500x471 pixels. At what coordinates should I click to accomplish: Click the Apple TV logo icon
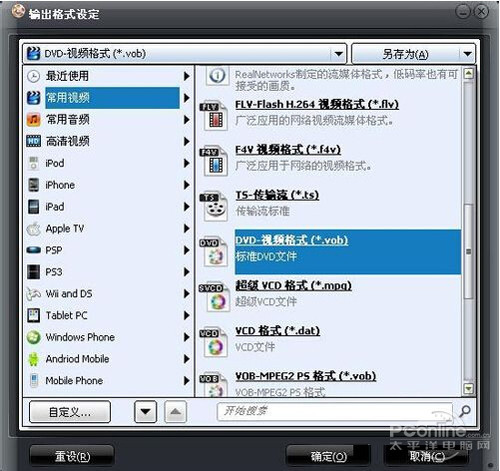pyautogui.click(x=33, y=229)
